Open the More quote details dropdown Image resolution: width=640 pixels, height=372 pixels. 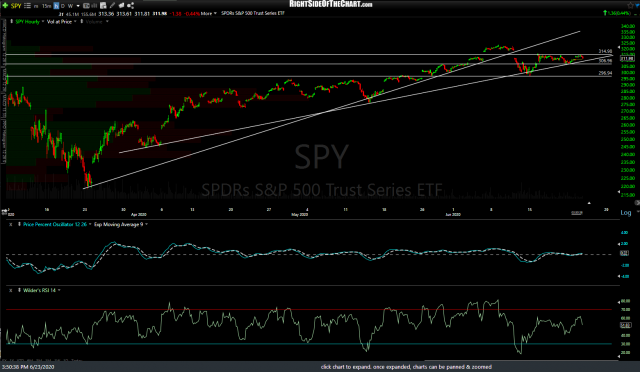click(x=209, y=13)
